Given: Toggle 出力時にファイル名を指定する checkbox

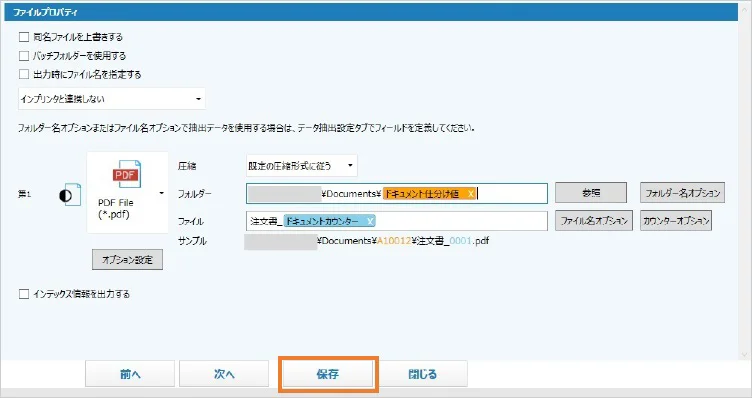Looking at the screenshot, I should (x=24, y=74).
